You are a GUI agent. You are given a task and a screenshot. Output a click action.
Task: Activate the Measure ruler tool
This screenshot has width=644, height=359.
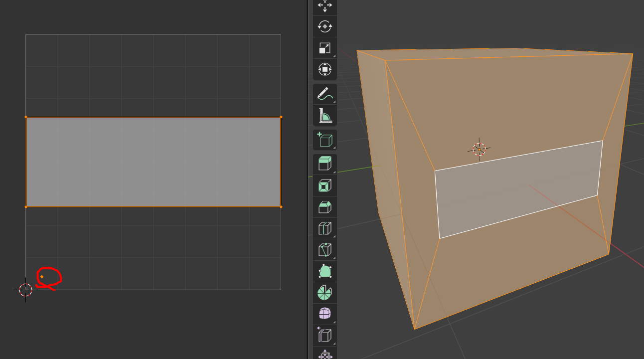325,115
